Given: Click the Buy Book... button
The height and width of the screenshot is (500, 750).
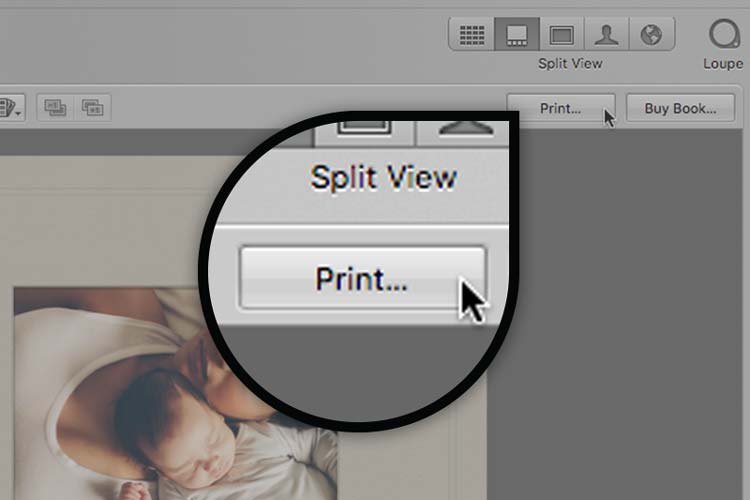Looking at the screenshot, I should [680, 108].
